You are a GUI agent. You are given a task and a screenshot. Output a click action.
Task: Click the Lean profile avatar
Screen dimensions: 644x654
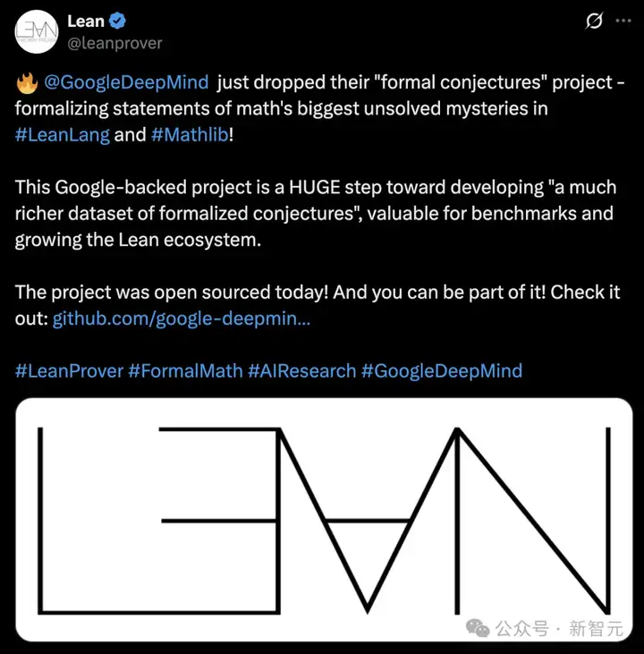37,31
